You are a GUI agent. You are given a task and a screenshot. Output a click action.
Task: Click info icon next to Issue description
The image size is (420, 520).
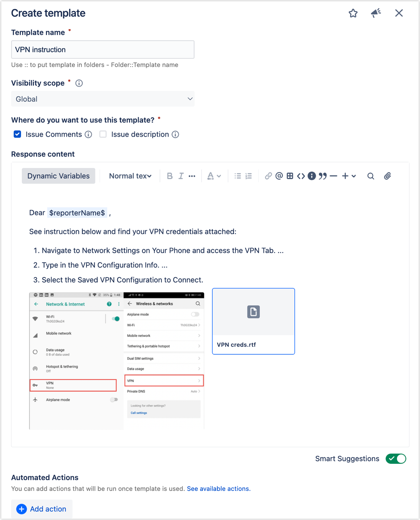175,134
